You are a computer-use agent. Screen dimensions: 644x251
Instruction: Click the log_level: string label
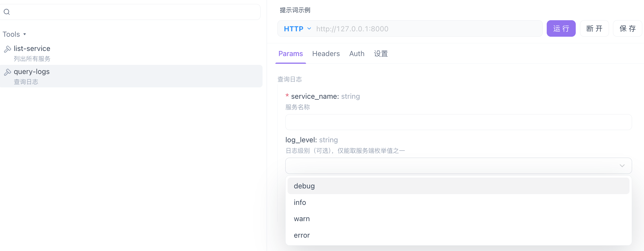(311, 140)
